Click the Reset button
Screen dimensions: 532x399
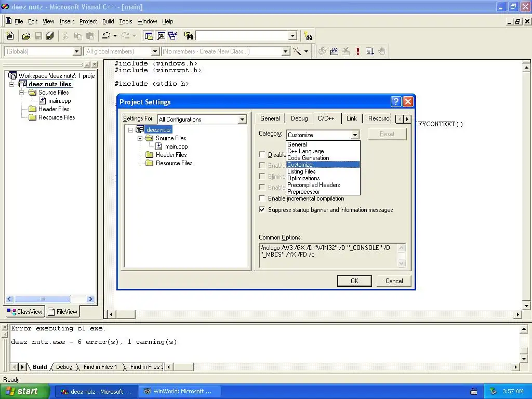pos(387,134)
